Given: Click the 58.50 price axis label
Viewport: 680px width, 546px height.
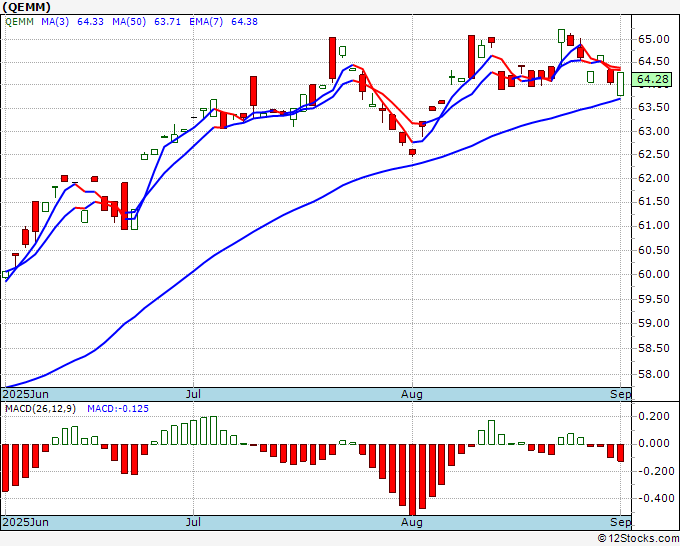Looking at the screenshot, I should 654,348.
